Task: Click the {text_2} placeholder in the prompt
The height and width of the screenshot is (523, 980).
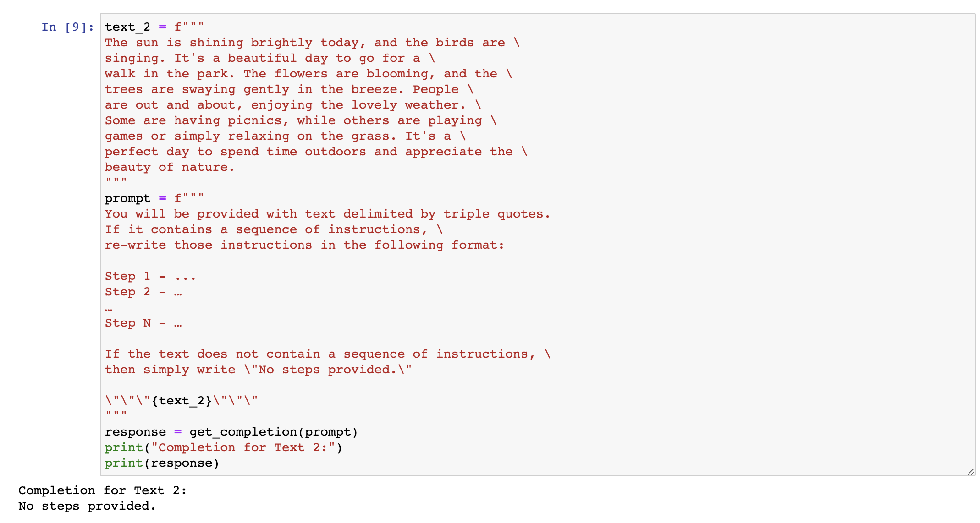Action: tap(182, 401)
